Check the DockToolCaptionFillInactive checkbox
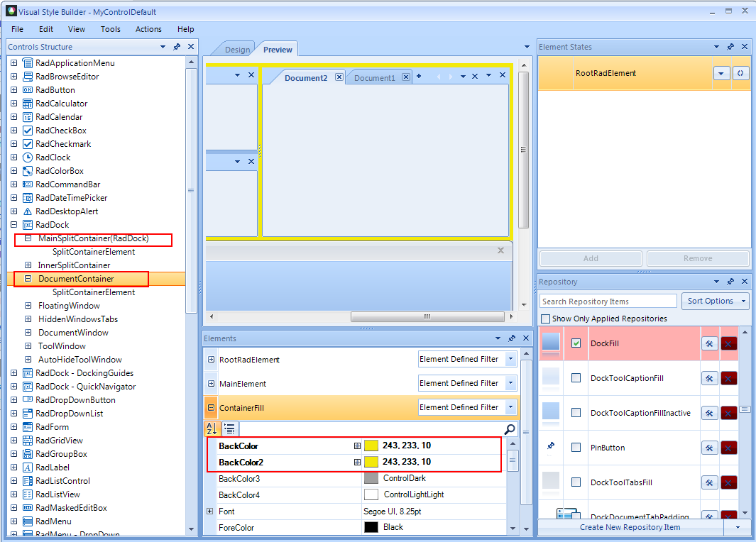The width and height of the screenshot is (756, 542). [x=576, y=412]
